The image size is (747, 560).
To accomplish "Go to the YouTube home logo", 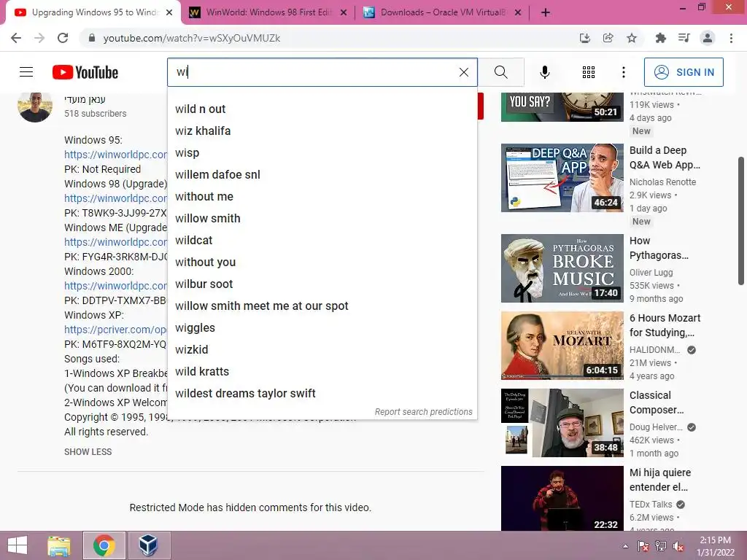I will 85,72.
